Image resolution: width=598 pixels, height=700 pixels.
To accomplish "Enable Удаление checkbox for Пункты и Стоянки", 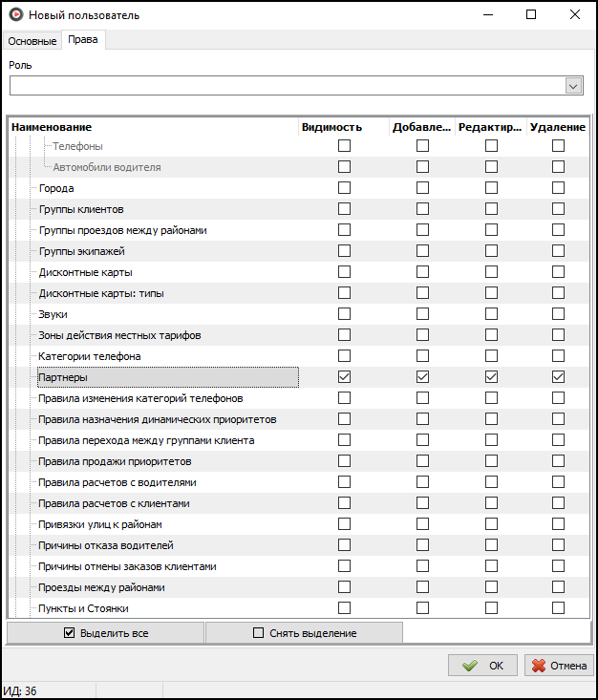I will point(558,608).
